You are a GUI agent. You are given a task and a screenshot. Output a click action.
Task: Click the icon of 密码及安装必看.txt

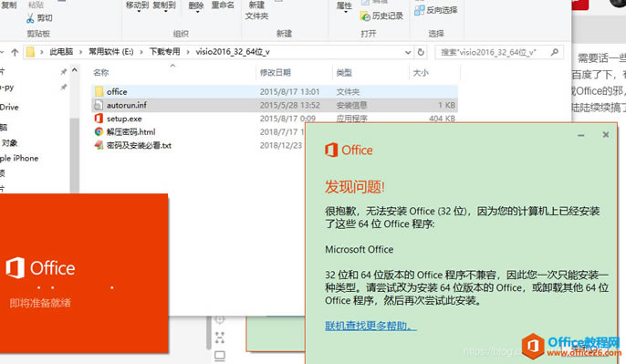(x=99, y=145)
